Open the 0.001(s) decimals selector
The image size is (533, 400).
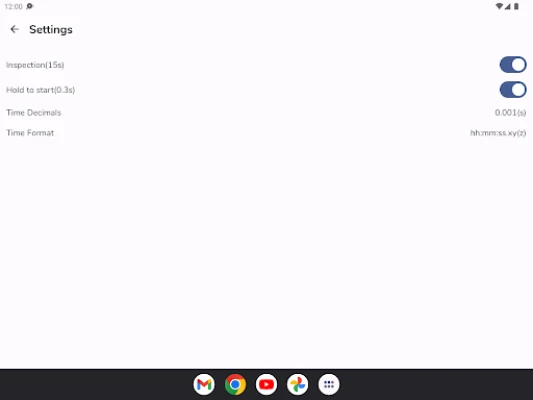[510, 112]
